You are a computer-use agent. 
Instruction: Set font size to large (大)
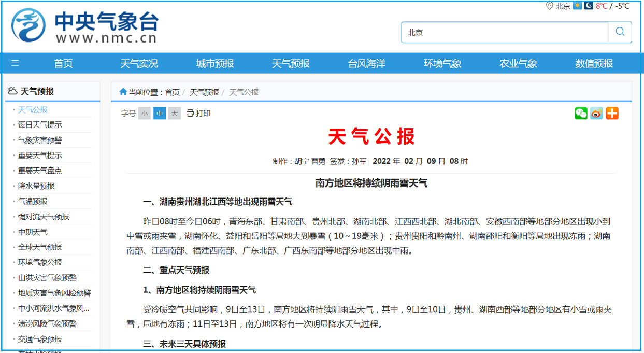[175, 114]
